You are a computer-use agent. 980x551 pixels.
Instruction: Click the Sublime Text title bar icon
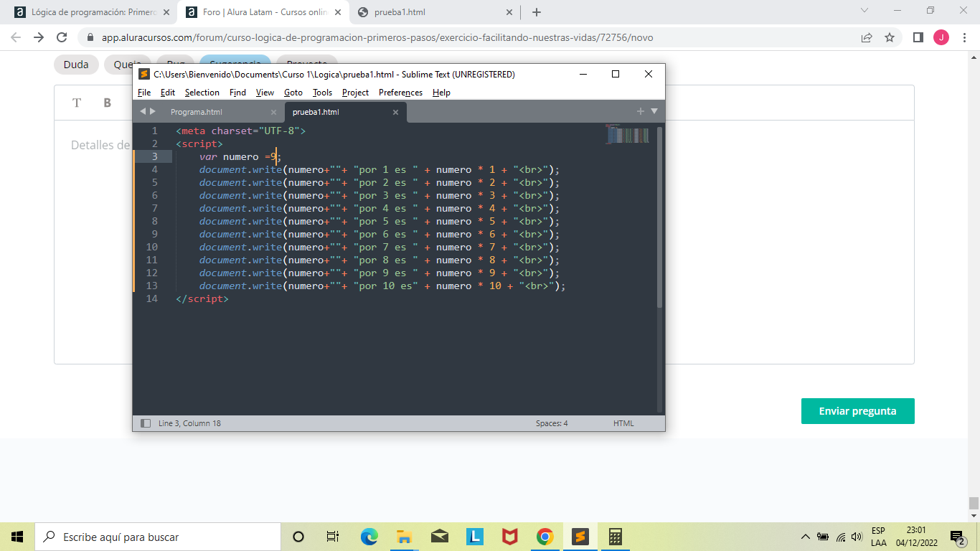[144, 74]
